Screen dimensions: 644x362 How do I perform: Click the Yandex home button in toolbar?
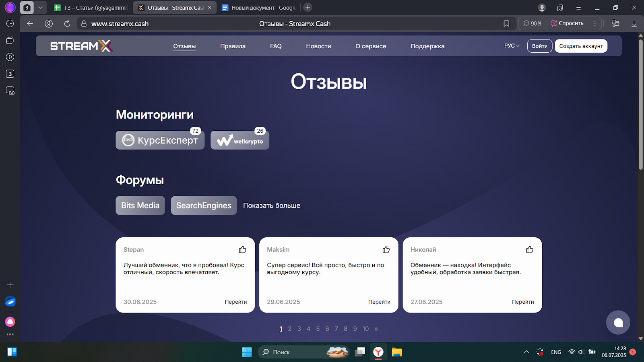tap(49, 24)
